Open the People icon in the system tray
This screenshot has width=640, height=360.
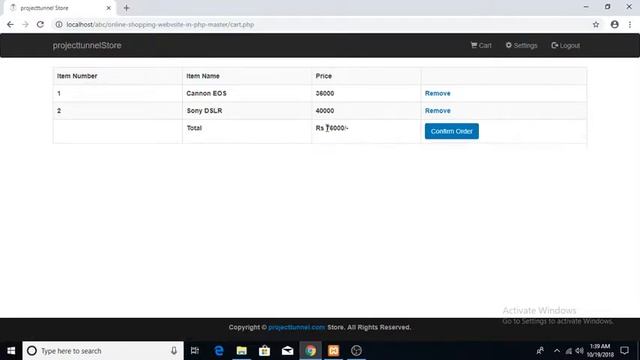coord(540,351)
